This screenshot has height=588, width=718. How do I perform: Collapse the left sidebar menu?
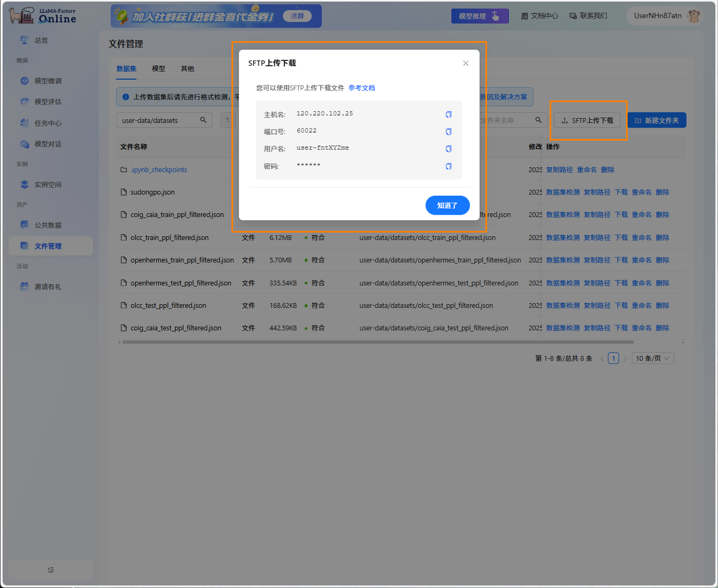pos(51,570)
